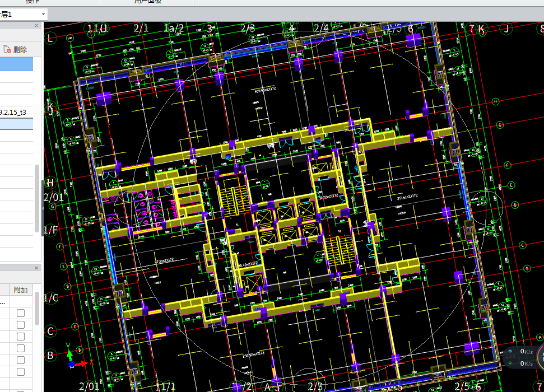The image size is (544, 392).
Task: Tick the fifth checkbox in 附加 column
Action: pos(21,360)
